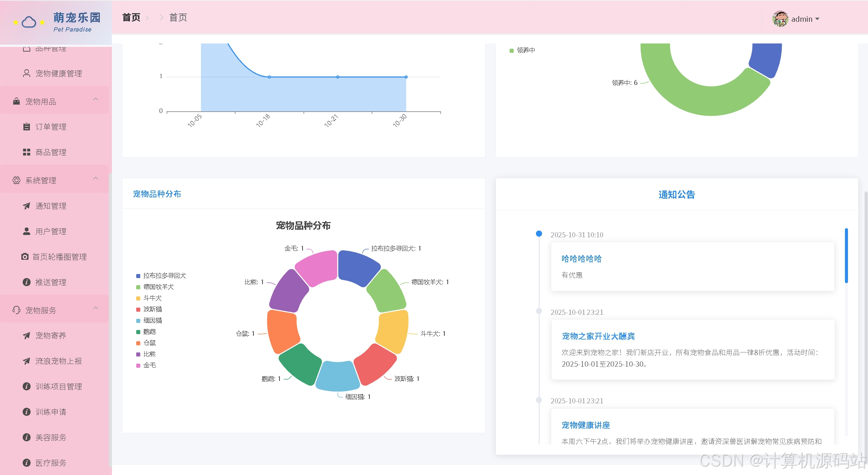The height and width of the screenshot is (475, 868).
Task: Click the 2025-10-31 timeline dot
Action: pyautogui.click(x=539, y=234)
